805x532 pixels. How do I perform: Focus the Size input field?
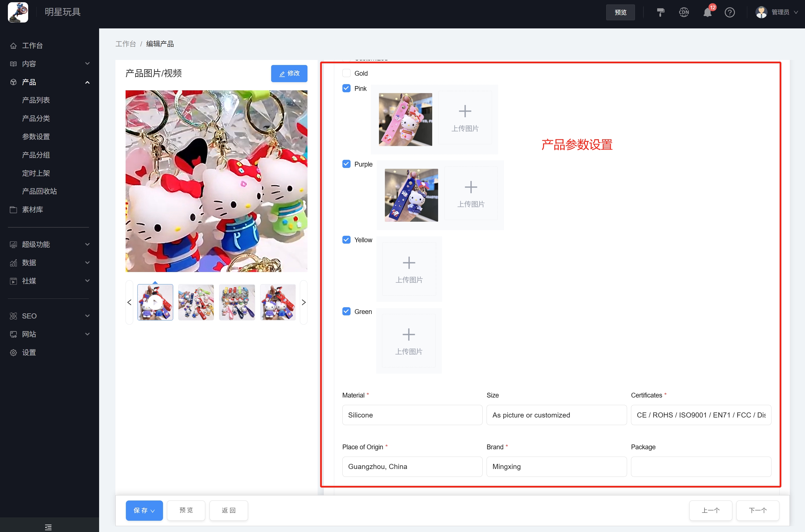point(556,415)
